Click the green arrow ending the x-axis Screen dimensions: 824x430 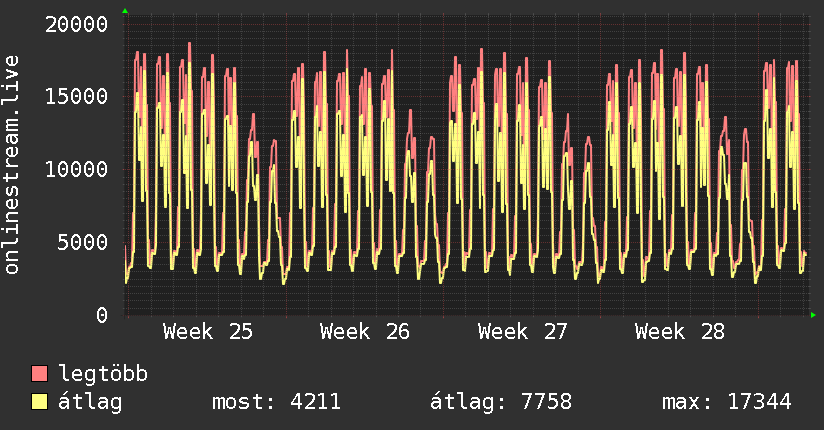pyautogui.click(x=813, y=315)
